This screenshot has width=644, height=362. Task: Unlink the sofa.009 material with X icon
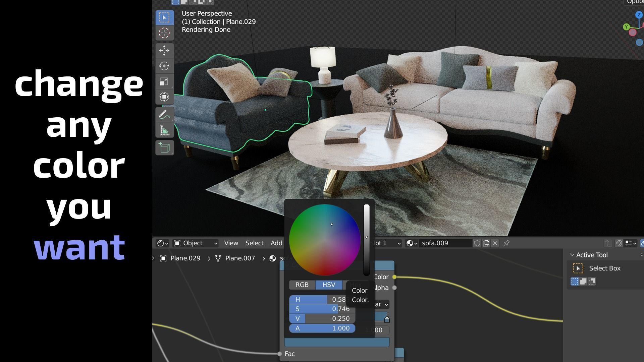pos(495,243)
